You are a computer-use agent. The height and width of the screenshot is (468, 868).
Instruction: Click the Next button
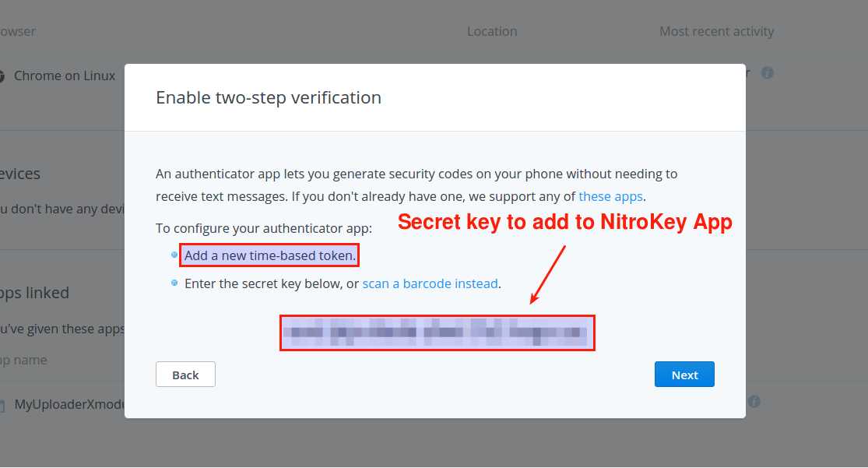point(684,375)
